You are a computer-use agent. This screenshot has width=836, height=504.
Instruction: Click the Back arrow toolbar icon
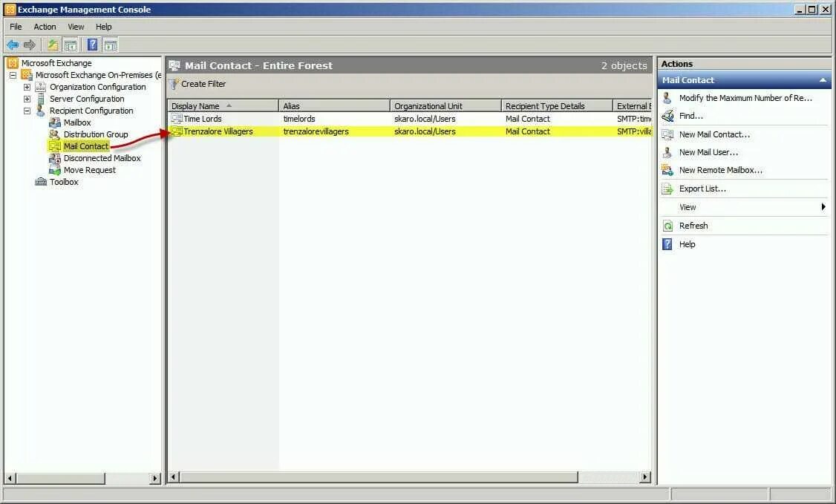pyautogui.click(x=13, y=45)
